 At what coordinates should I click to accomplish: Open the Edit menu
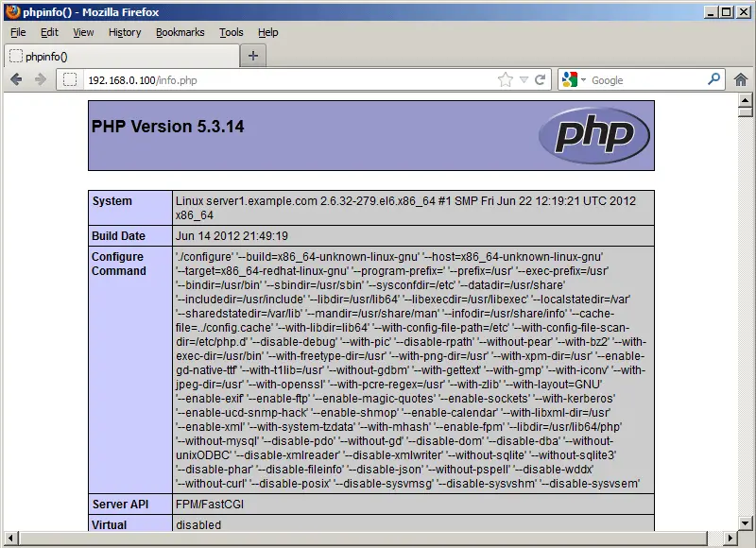(49, 32)
